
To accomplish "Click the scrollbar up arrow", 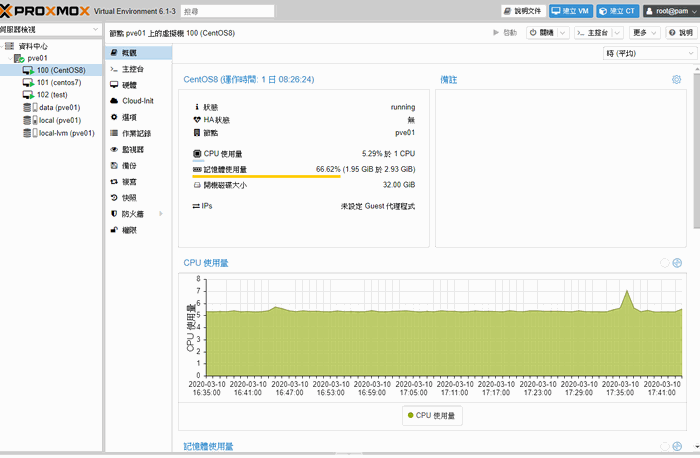I will tap(696, 70).
